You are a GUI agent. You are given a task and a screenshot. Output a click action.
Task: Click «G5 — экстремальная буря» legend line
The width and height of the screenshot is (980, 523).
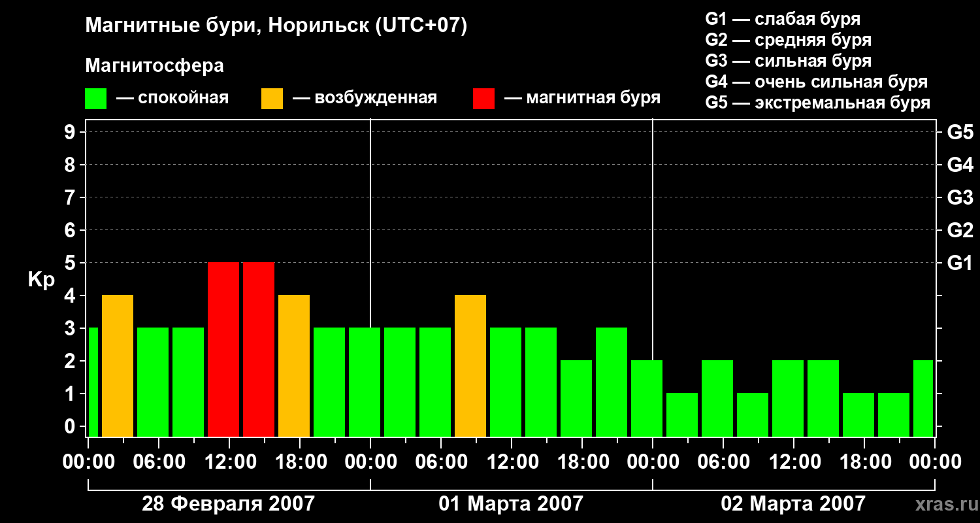817,103
